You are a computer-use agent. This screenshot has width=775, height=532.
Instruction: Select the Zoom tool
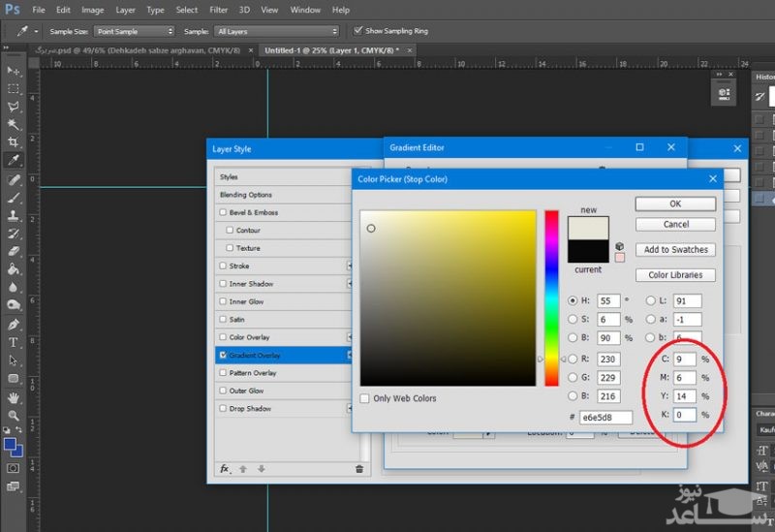[14, 416]
